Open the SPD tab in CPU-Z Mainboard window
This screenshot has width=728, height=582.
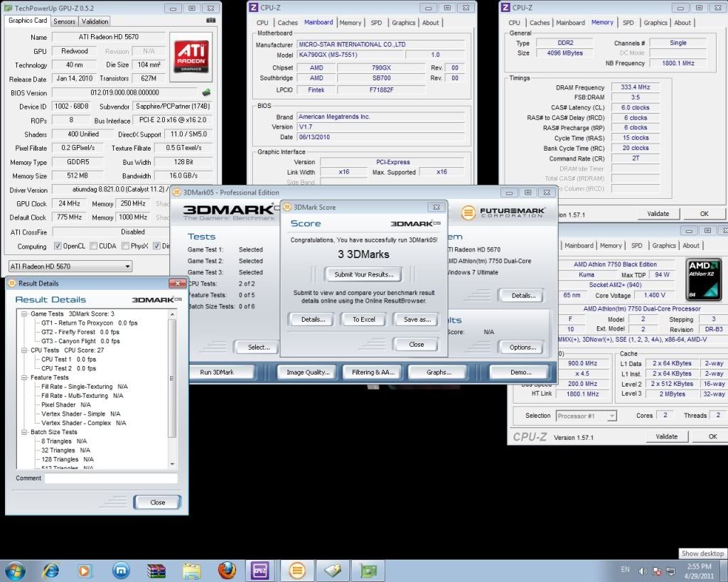pos(375,23)
